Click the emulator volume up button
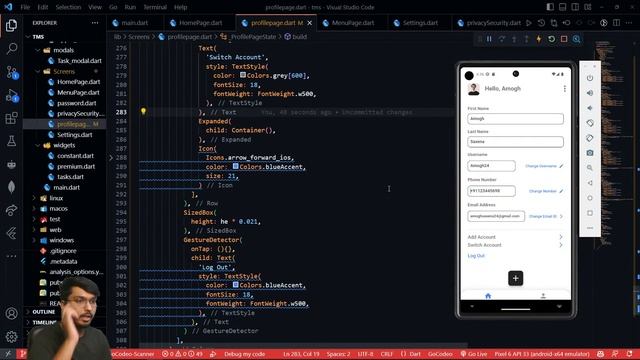Image resolution: width=640 pixels, height=360 pixels. point(590,93)
